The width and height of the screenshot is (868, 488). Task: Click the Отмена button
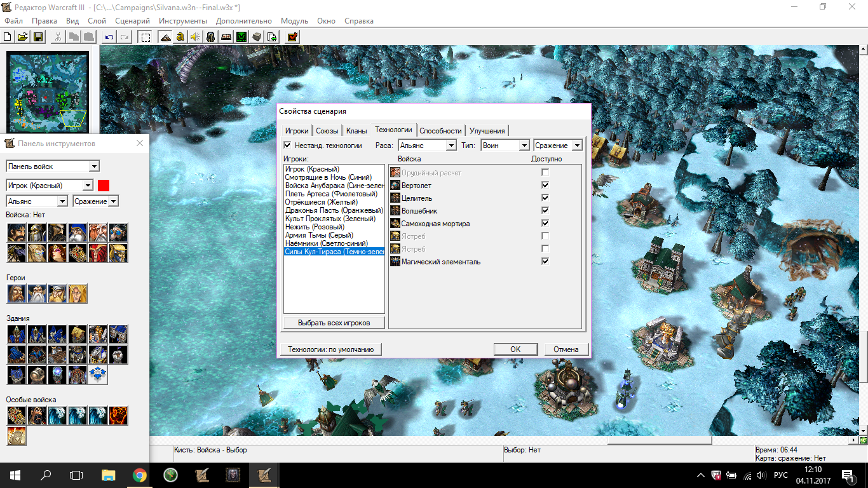[x=566, y=349]
